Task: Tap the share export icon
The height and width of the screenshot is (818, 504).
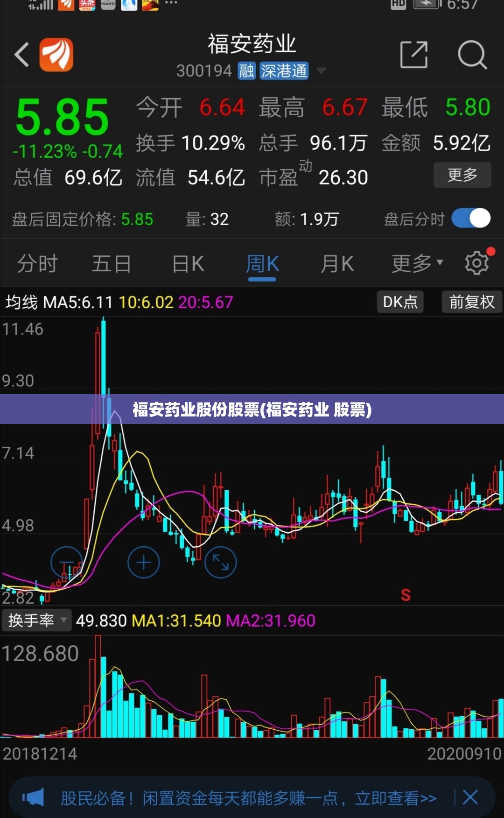Action: [x=414, y=55]
